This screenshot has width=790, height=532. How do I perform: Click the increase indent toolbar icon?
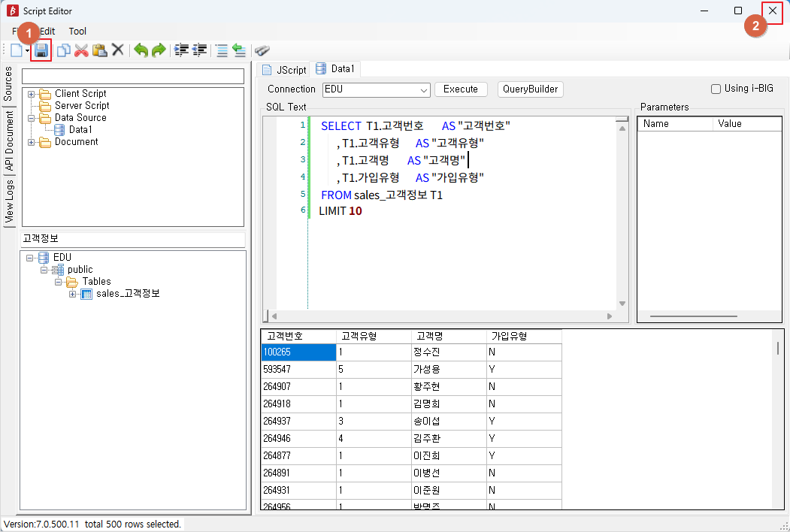(181, 50)
